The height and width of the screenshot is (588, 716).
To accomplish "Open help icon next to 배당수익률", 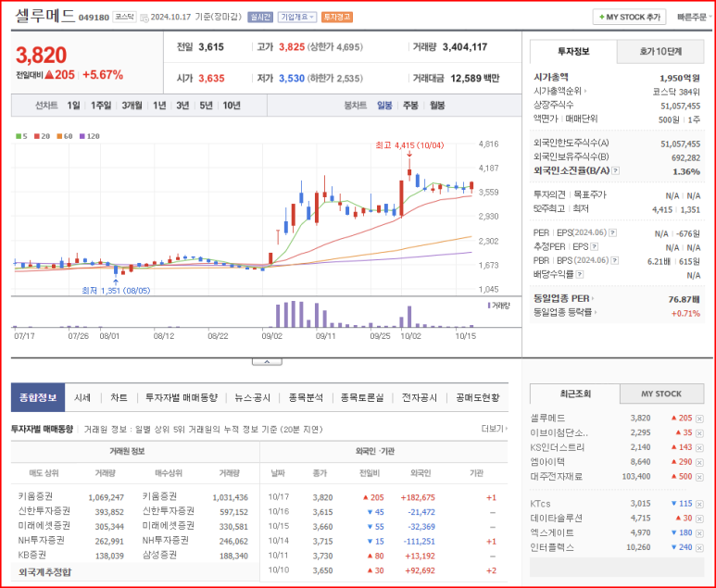I will (x=580, y=274).
